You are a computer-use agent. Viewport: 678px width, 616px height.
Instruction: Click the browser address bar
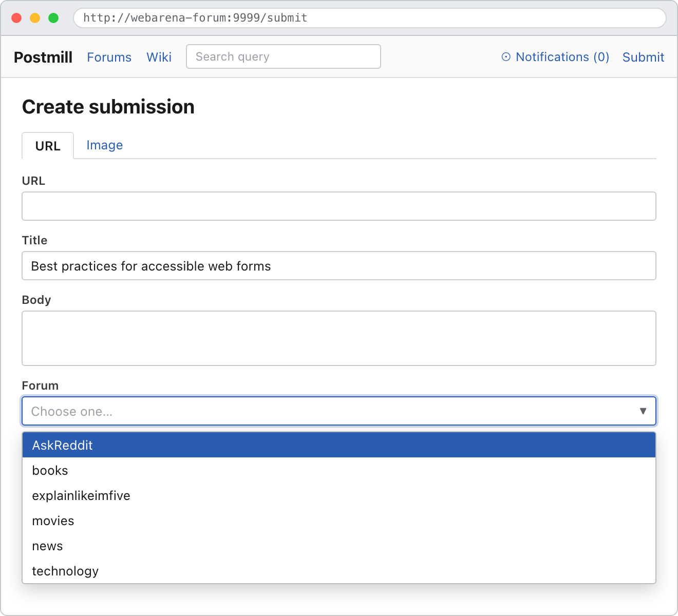[x=370, y=18]
